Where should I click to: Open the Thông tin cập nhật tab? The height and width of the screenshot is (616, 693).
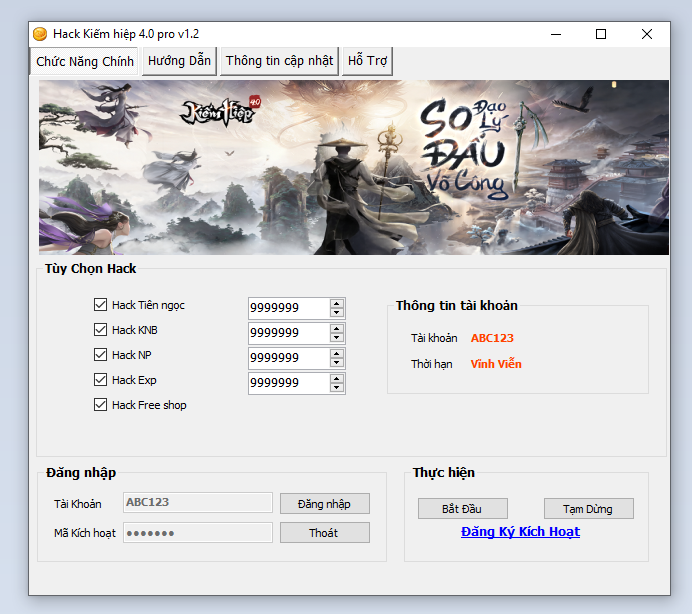point(279,61)
